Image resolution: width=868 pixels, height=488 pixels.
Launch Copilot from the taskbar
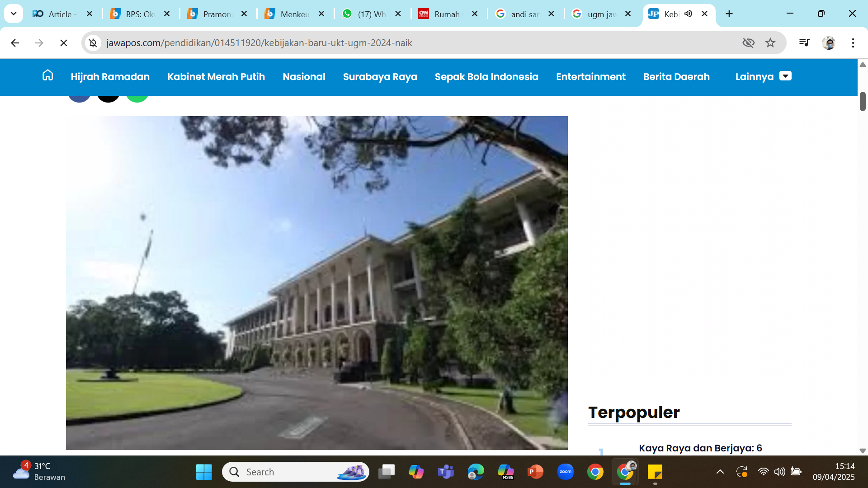tap(416, 472)
